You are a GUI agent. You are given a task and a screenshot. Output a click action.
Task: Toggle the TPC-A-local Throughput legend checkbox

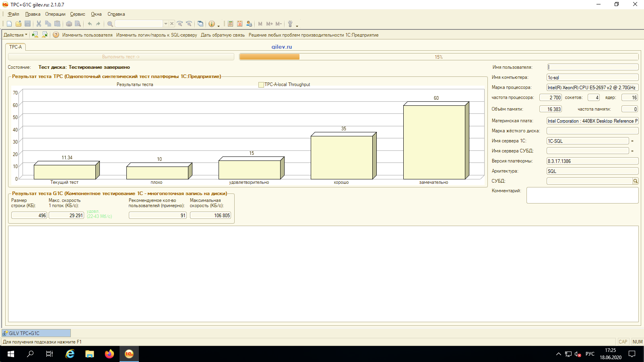(x=261, y=84)
